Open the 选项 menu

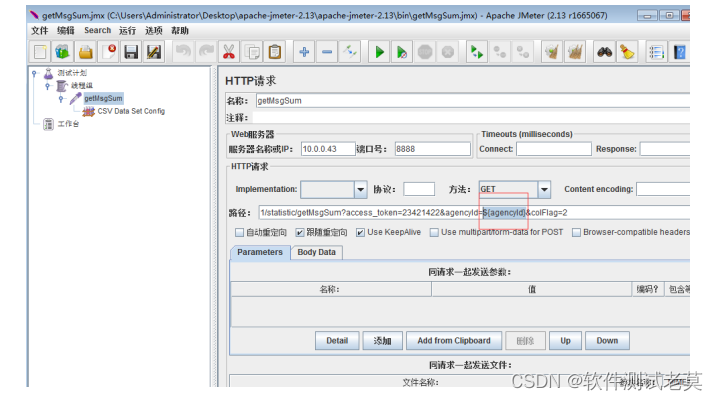point(153,31)
